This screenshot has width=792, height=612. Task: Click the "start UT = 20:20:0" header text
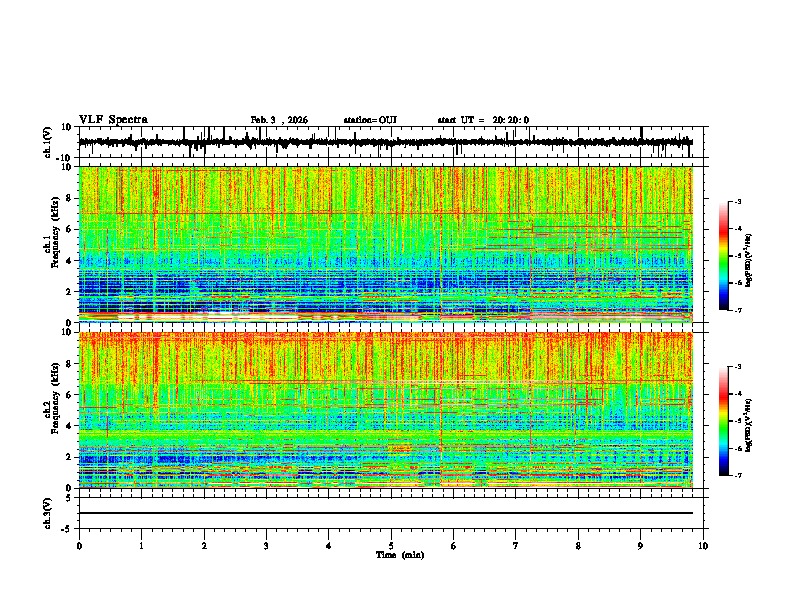coord(483,120)
